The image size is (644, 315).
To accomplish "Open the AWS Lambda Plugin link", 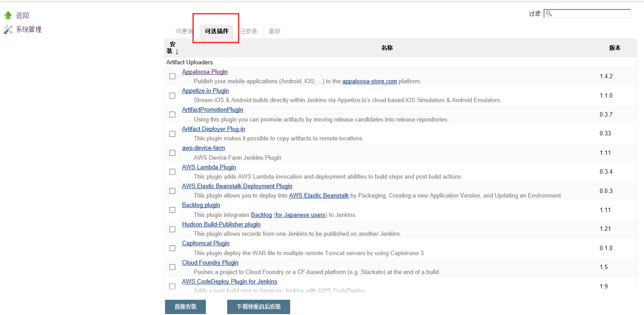I will click(x=209, y=167).
